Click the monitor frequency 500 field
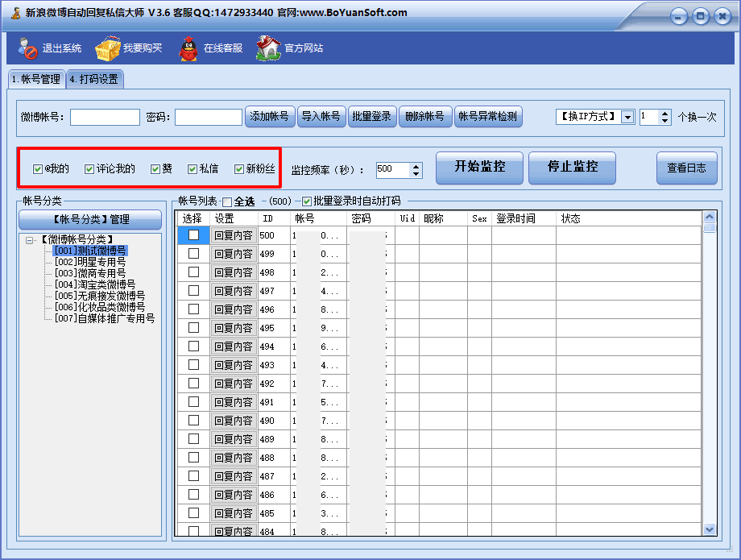Viewport: 741px width, 560px height. click(x=393, y=170)
